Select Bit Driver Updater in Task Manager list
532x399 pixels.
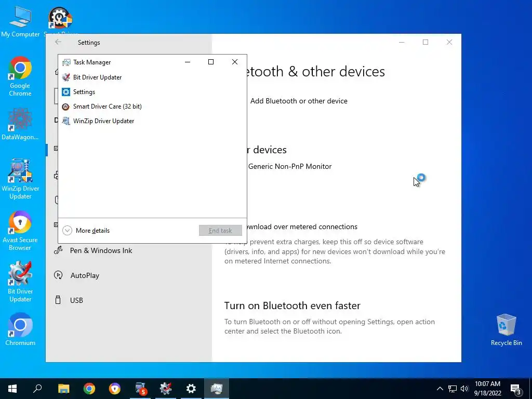[152, 77]
